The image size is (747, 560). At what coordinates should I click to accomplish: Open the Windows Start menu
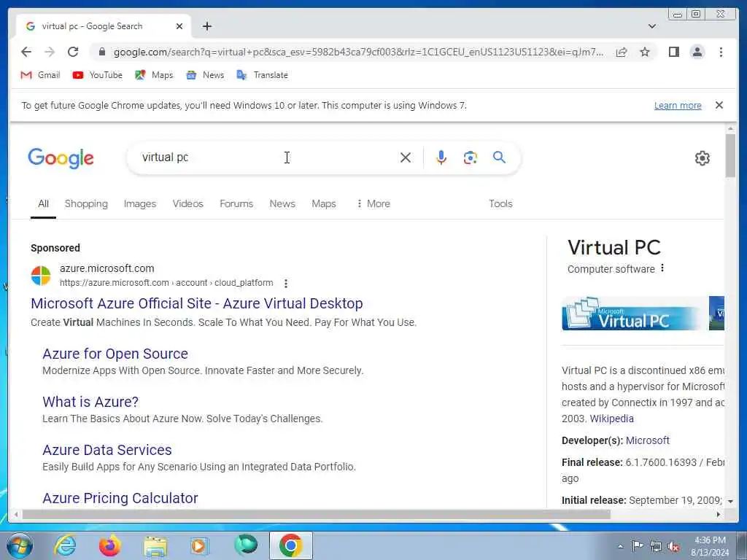tap(20, 545)
